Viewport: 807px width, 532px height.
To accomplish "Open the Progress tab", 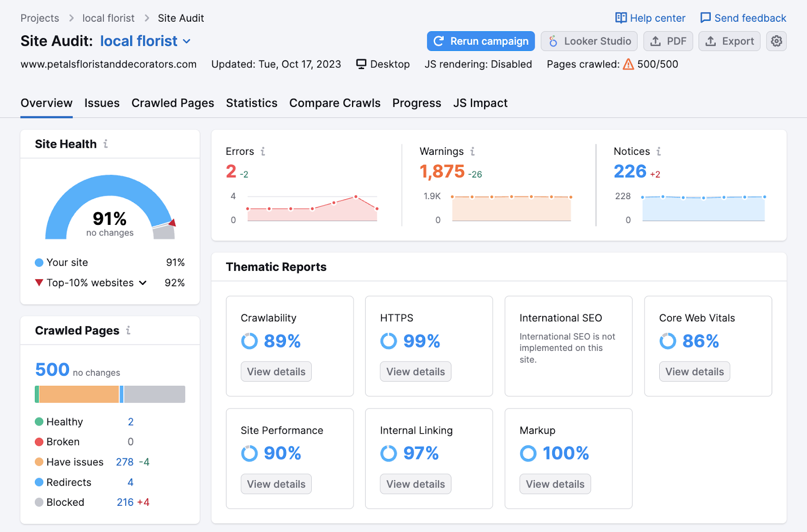I will (417, 103).
